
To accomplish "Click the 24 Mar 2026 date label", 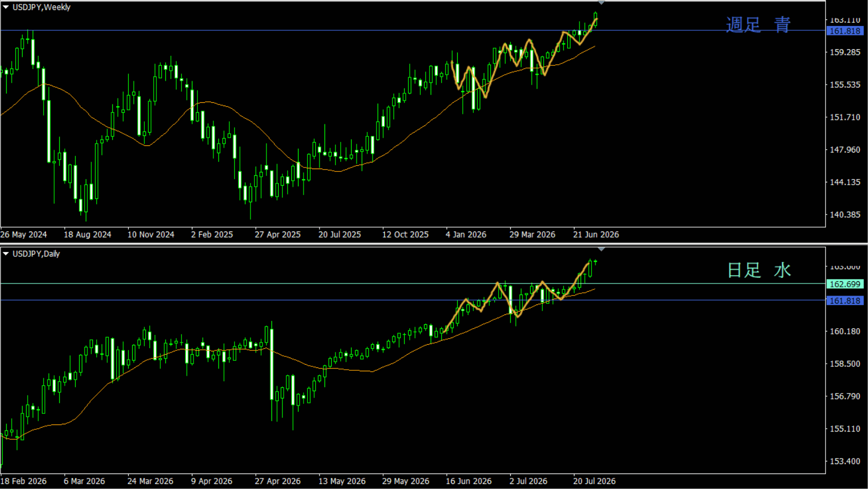I will point(150,481).
